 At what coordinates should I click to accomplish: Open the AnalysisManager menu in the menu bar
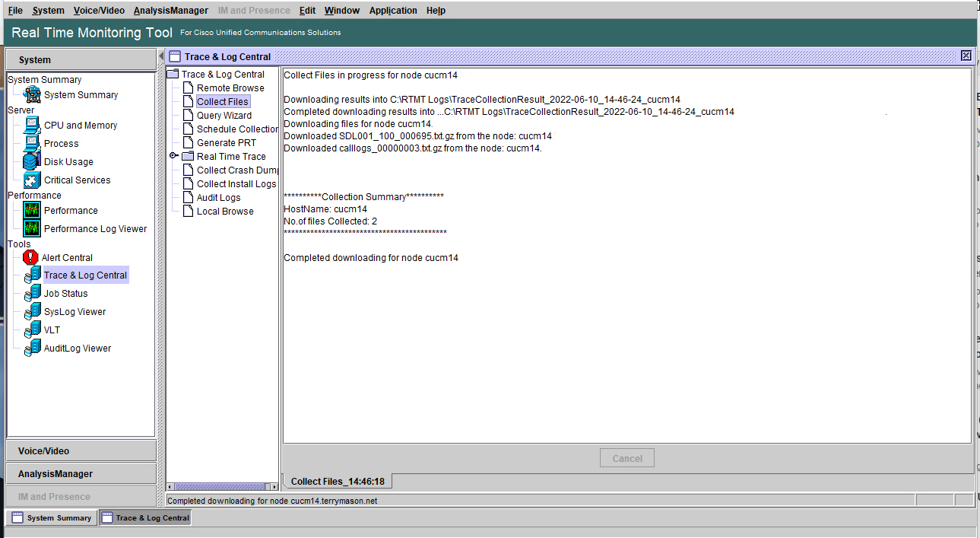click(171, 11)
